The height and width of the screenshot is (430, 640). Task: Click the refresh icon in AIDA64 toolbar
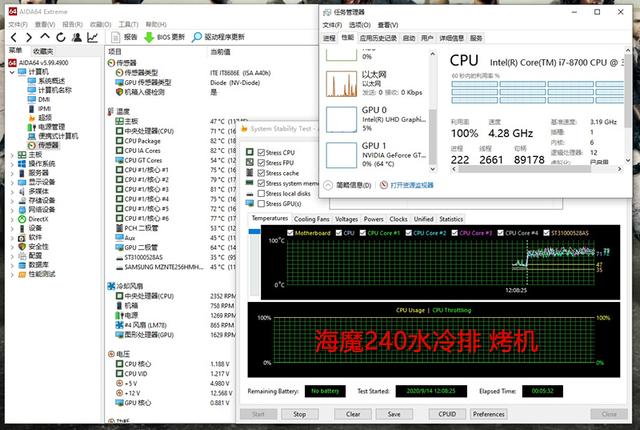tap(61, 38)
